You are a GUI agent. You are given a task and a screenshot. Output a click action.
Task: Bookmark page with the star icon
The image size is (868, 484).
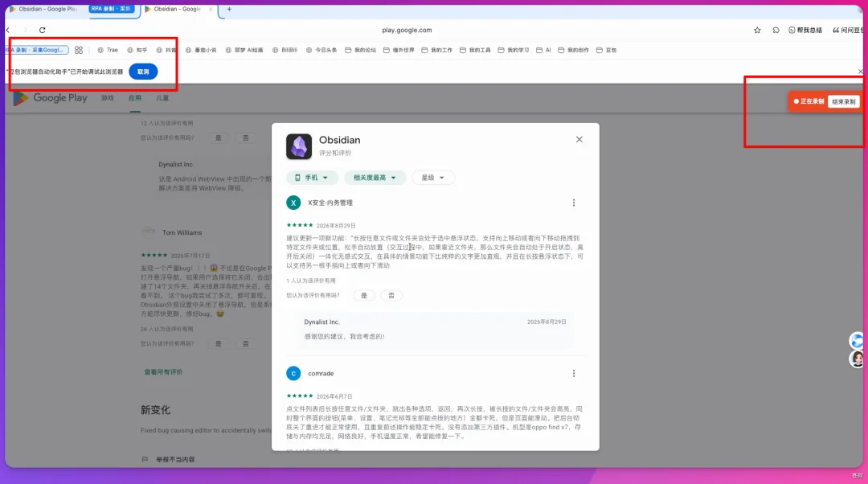coord(757,30)
